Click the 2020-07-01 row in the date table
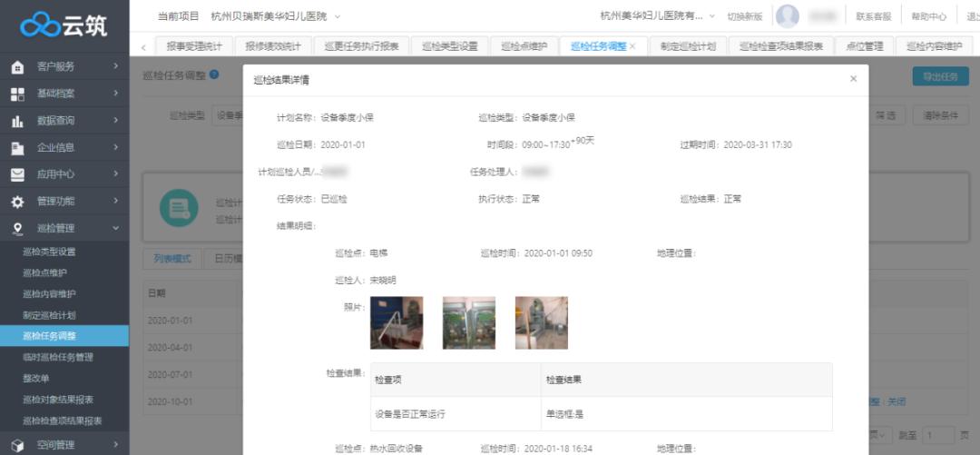Viewport: 980px width, 455px height. tap(193, 374)
